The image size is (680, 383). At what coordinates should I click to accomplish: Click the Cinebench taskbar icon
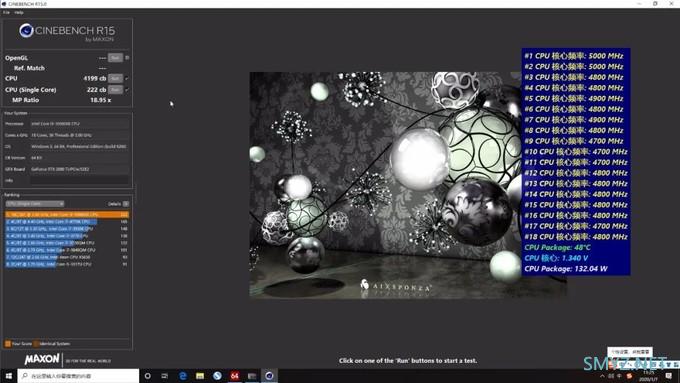pos(269,376)
